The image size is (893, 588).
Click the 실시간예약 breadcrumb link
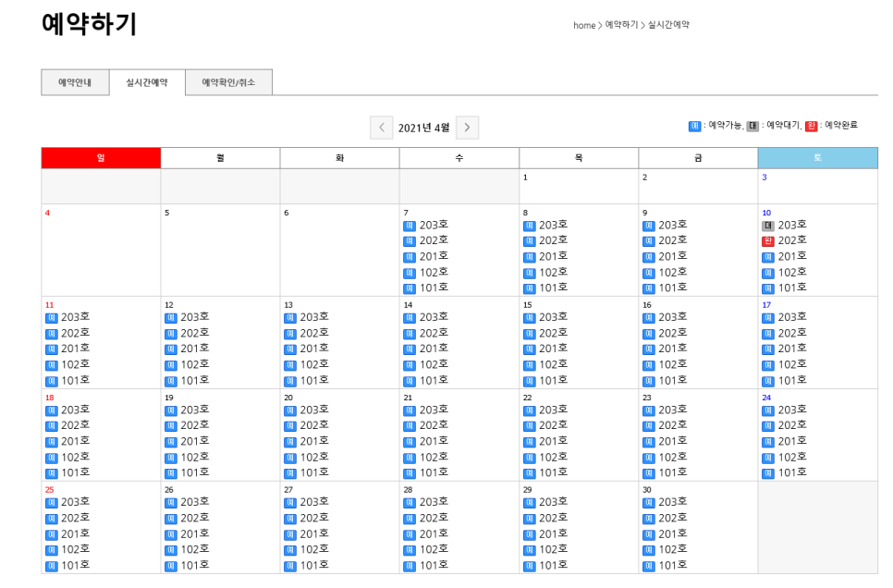coord(668,25)
